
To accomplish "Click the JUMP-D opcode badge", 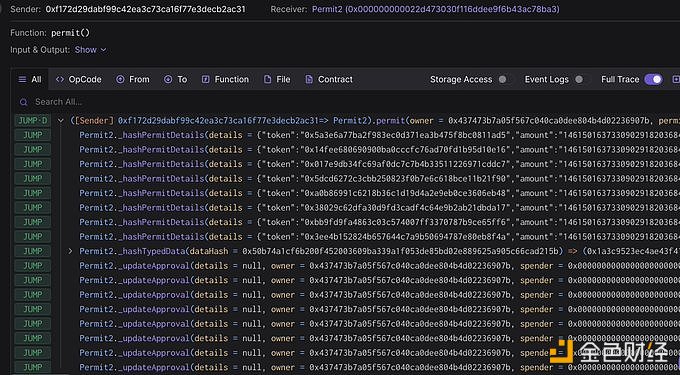I will coord(33,121).
